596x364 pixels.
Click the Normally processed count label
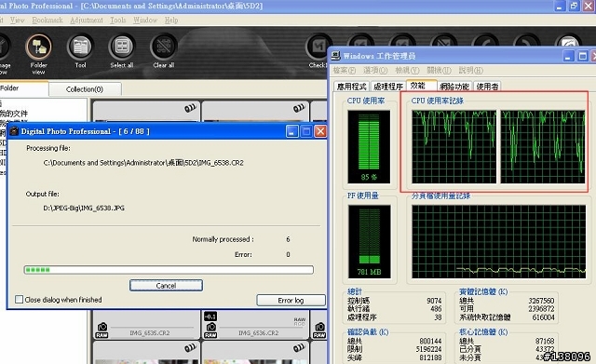pos(223,239)
